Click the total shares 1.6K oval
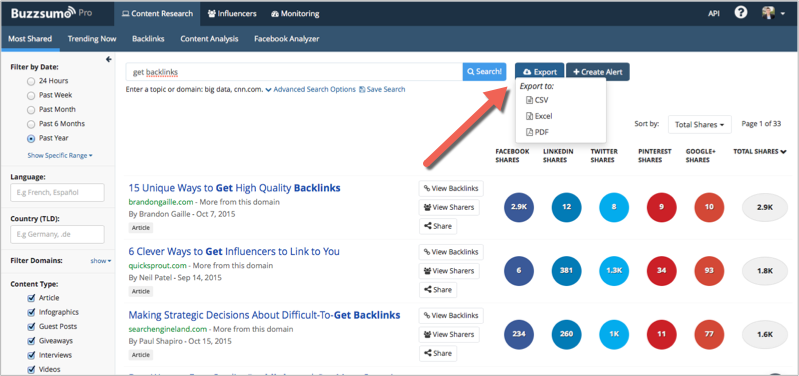The height and width of the screenshot is (376, 799). click(765, 334)
